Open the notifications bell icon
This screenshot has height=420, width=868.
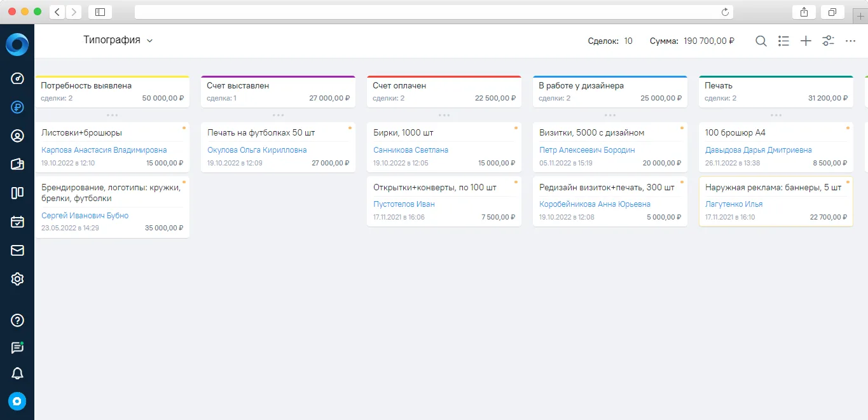tap(17, 374)
